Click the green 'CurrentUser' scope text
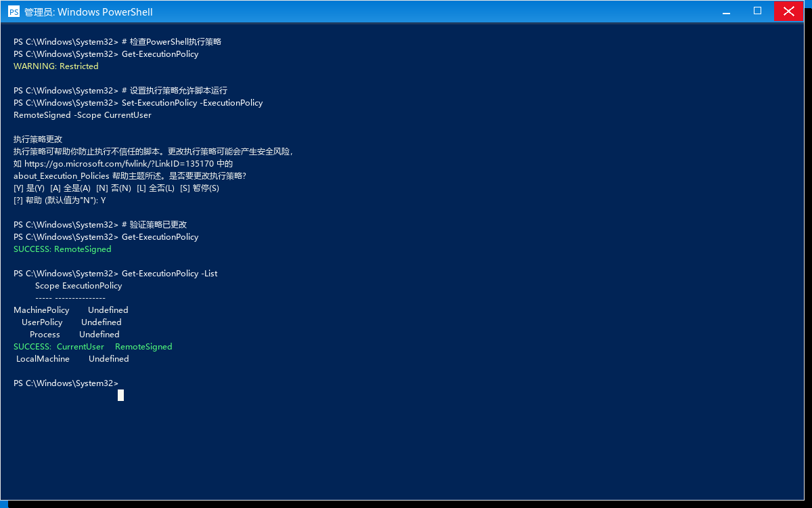Image resolution: width=812 pixels, height=508 pixels. click(81, 347)
